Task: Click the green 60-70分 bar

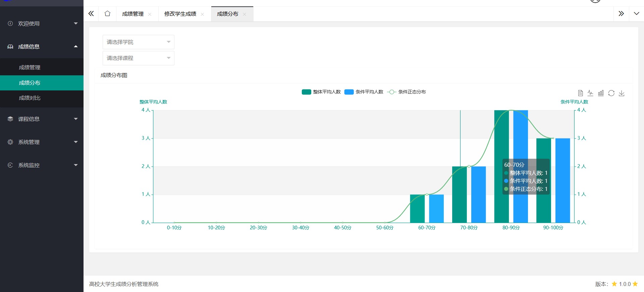Action: 417,209
